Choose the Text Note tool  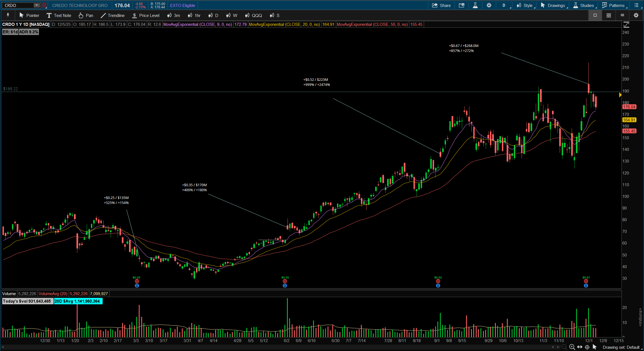click(59, 16)
